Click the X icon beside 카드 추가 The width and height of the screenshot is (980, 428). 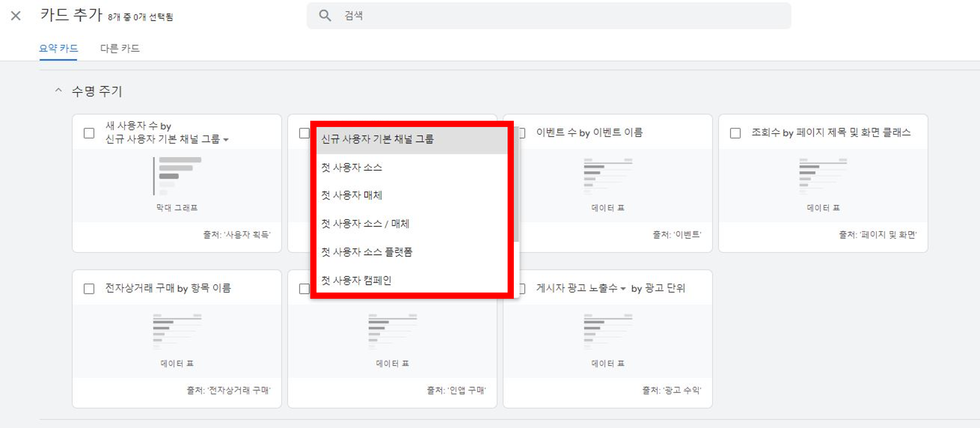(x=16, y=16)
